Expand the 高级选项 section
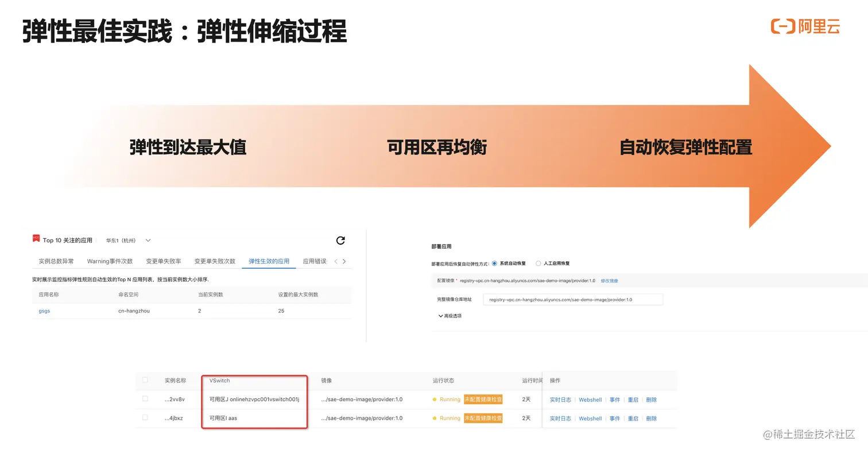 point(449,316)
